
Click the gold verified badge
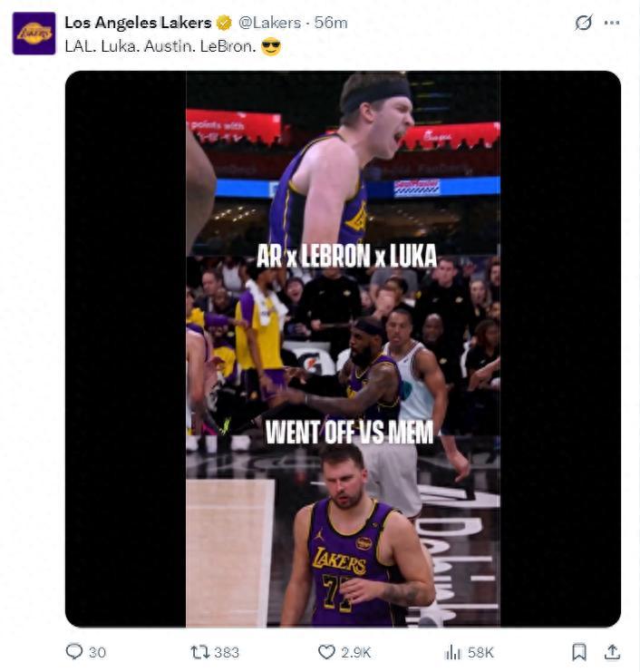coord(224,23)
